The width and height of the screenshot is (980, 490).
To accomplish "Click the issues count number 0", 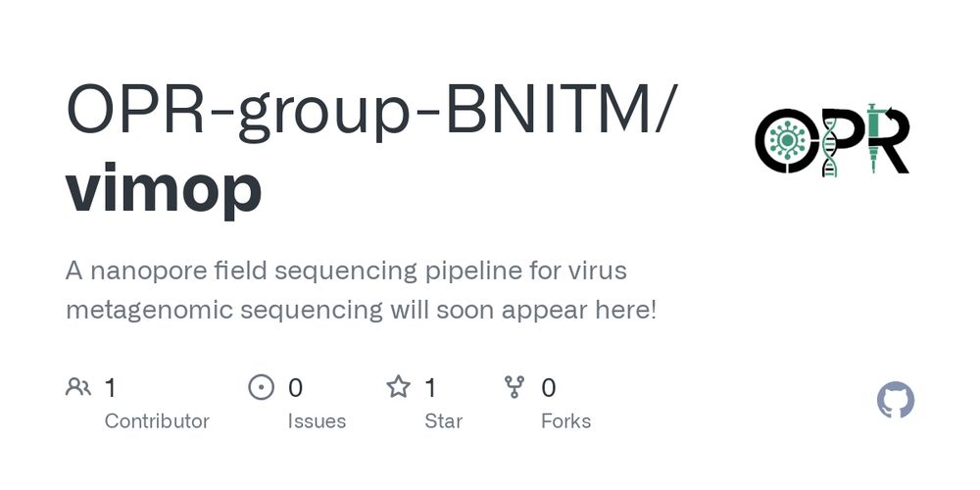I will (x=295, y=388).
